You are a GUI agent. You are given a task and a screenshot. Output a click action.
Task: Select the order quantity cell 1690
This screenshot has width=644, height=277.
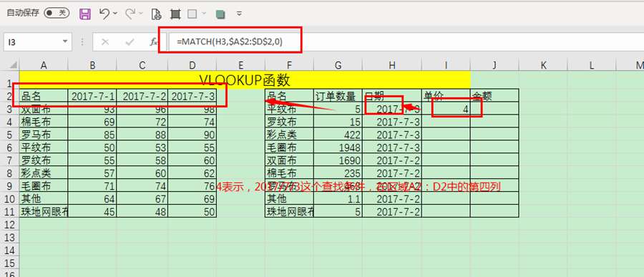click(338, 160)
